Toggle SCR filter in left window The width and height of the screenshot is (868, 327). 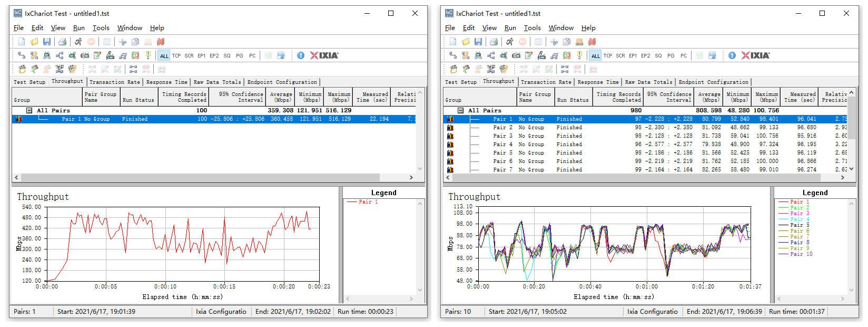coord(189,56)
